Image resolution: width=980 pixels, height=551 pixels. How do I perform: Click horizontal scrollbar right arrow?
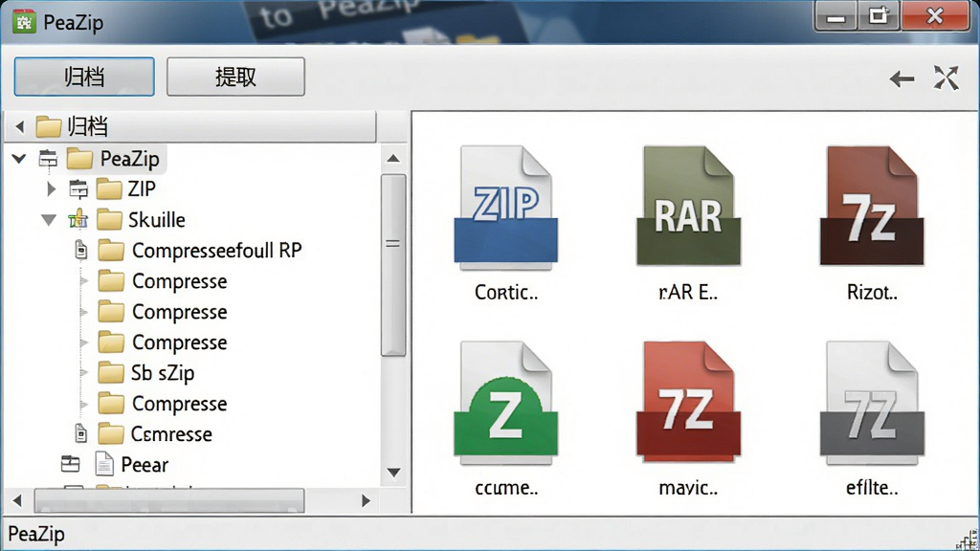(367, 500)
